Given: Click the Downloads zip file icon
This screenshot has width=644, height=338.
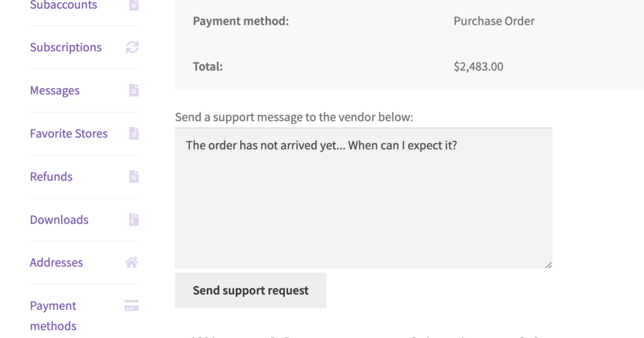Looking at the screenshot, I should (134, 219).
